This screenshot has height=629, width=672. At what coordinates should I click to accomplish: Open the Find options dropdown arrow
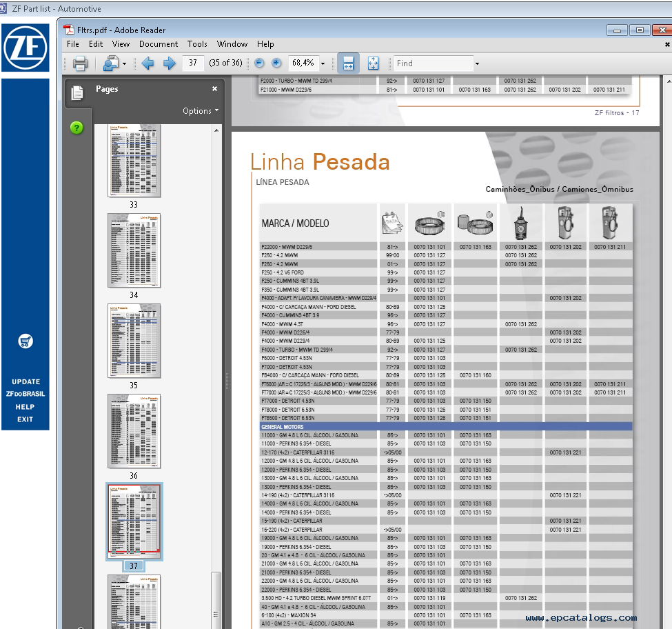[477, 64]
